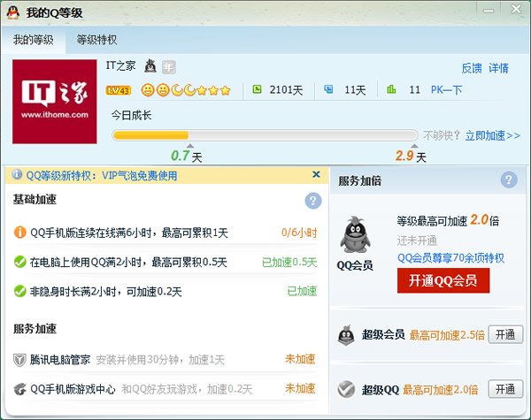Click the green check beside 在电脑上使用QQ满2小时

click(20, 262)
